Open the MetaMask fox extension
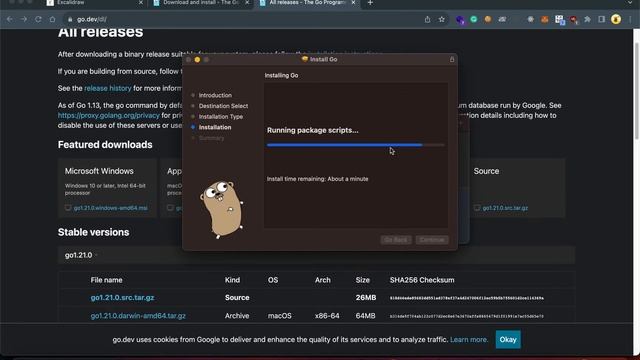This screenshot has width=640, height=360. [x=544, y=19]
